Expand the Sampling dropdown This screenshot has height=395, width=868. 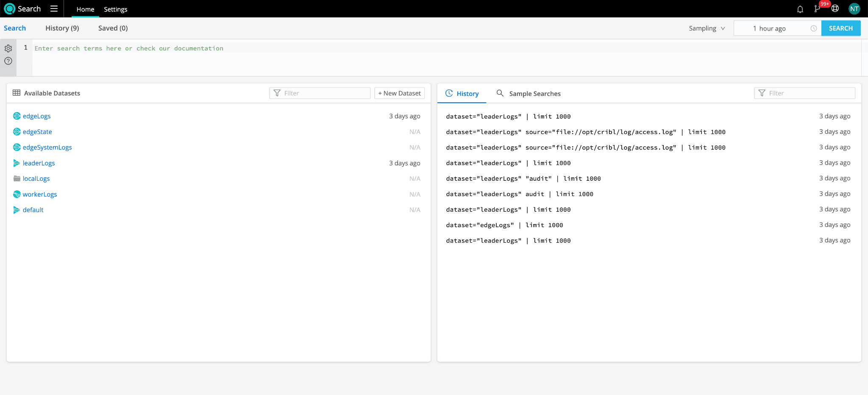tap(707, 28)
